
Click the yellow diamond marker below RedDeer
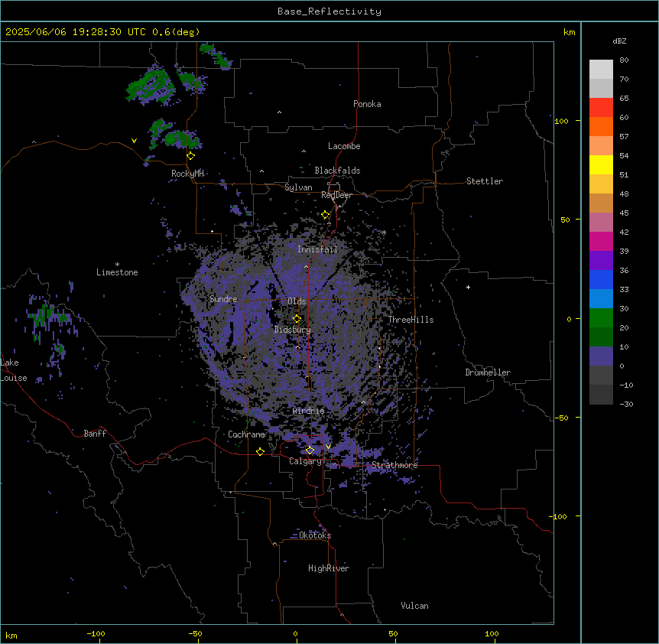coord(326,215)
